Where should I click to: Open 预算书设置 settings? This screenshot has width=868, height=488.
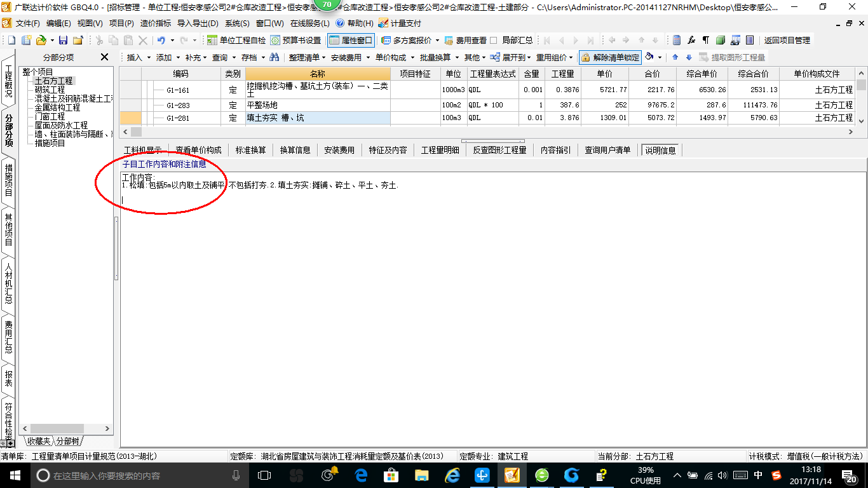296,40
